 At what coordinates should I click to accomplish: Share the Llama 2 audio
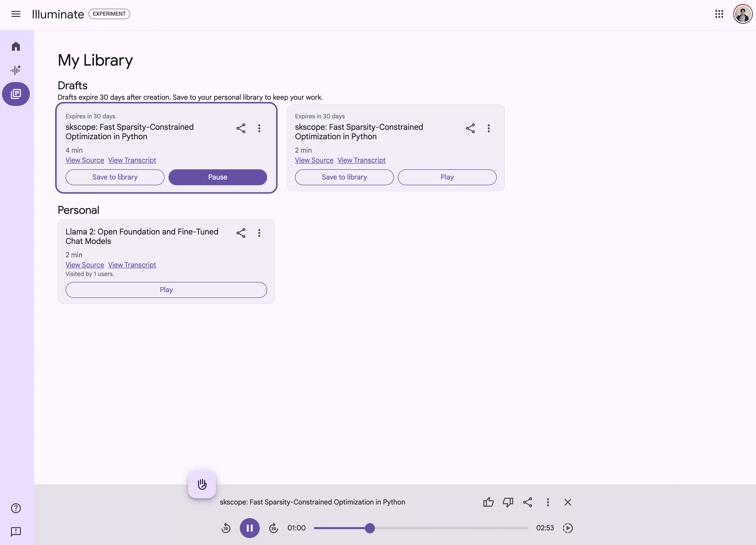tap(241, 233)
